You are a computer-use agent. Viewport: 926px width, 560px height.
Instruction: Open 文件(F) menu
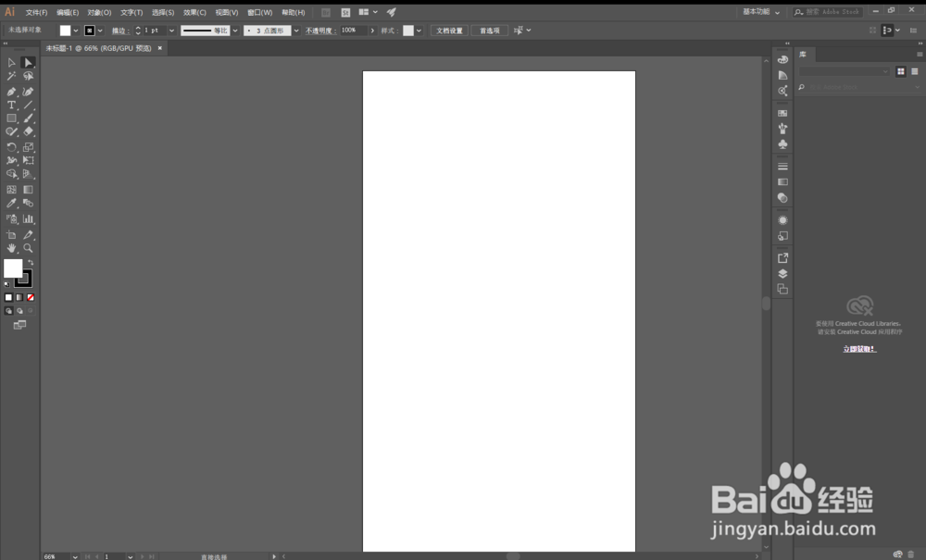pos(37,12)
